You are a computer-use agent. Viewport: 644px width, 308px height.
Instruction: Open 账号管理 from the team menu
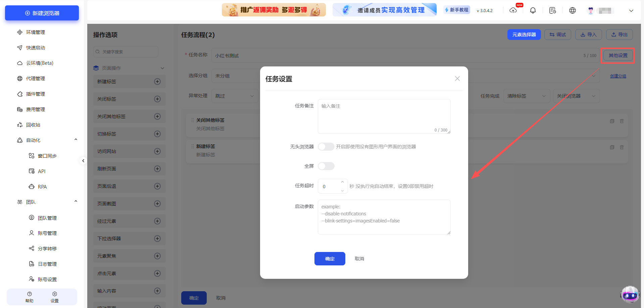pyautogui.click(x=47, y=233)
